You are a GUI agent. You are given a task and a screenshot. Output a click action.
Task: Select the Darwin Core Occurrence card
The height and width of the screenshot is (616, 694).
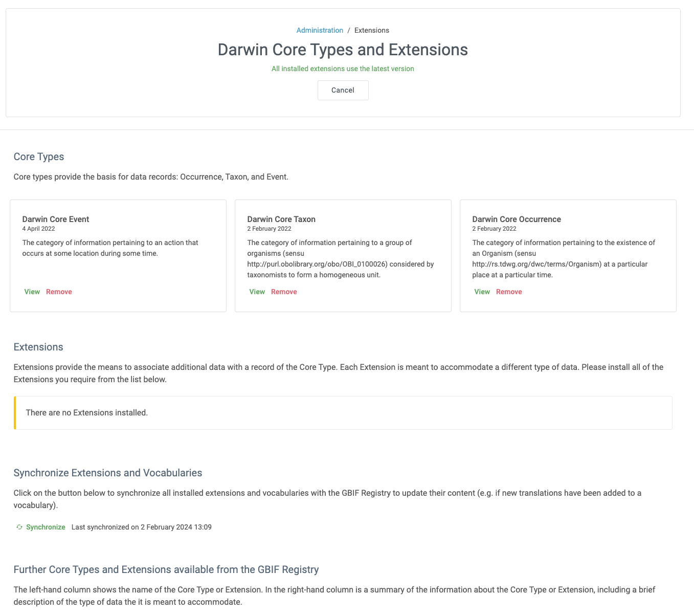(568, 256)
